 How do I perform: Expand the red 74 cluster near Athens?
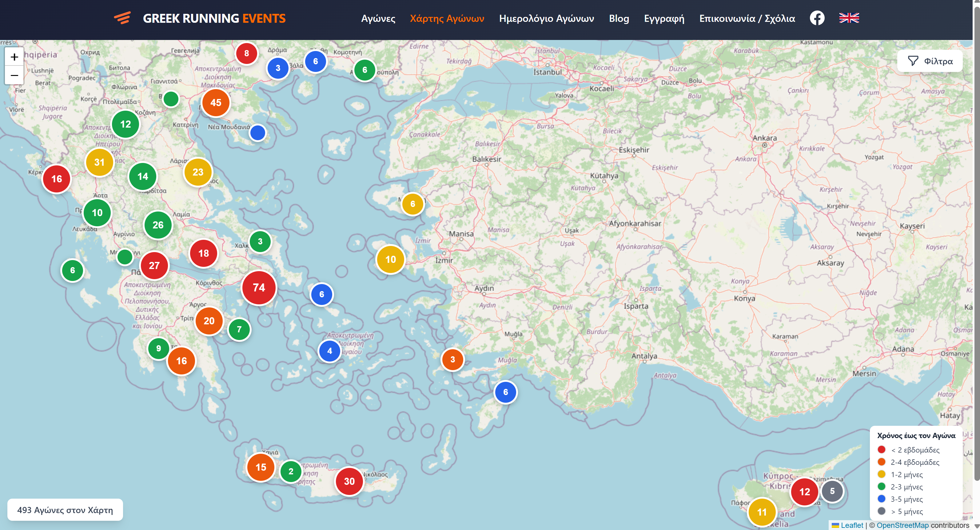click(x=259, y=287)
